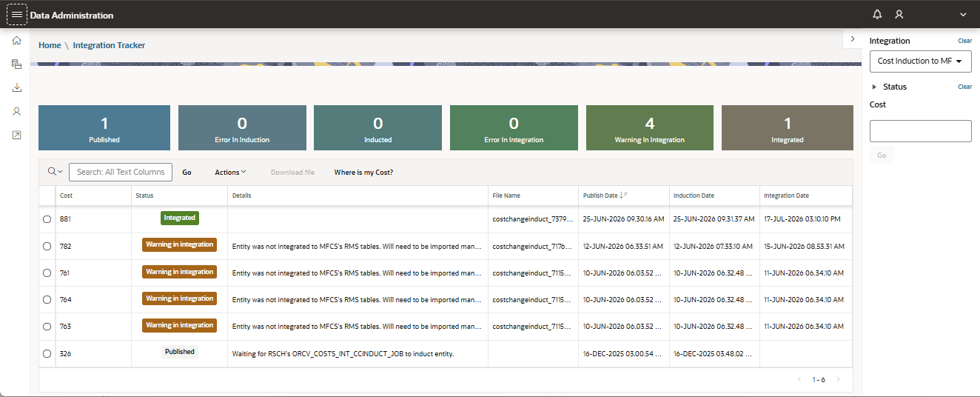This screenshot has width=980, height=397.
Task: Click the Integrated status badge for 881
Action: coord(180,218)
